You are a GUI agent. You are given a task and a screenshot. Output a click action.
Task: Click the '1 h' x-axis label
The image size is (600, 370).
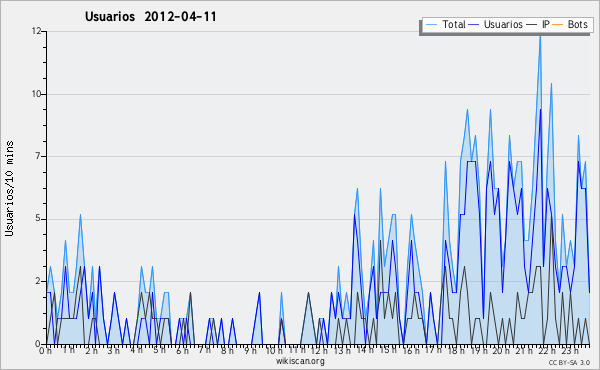tap(69, 350)
